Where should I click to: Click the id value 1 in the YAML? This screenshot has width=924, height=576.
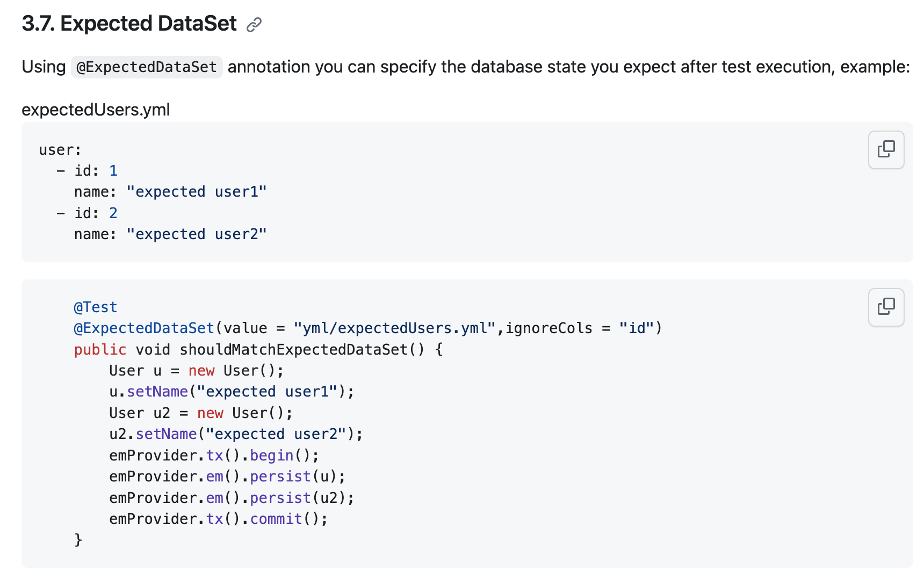pyautogui.click(x=113, y=171)
